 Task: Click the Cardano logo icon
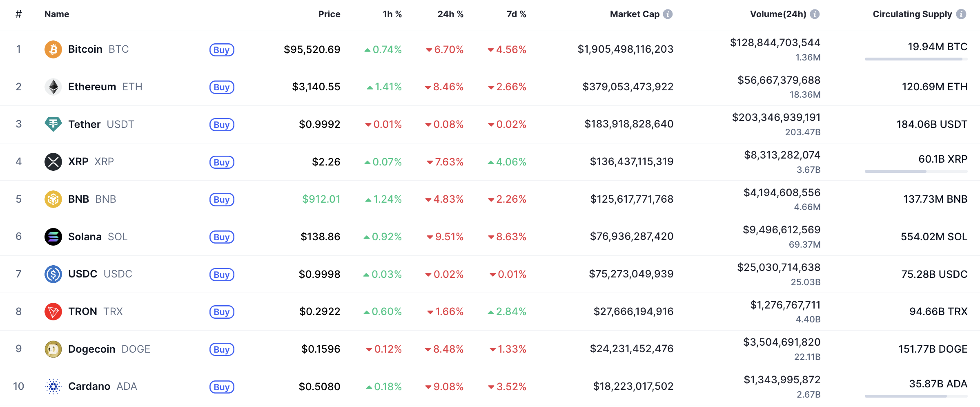point(53,387)
